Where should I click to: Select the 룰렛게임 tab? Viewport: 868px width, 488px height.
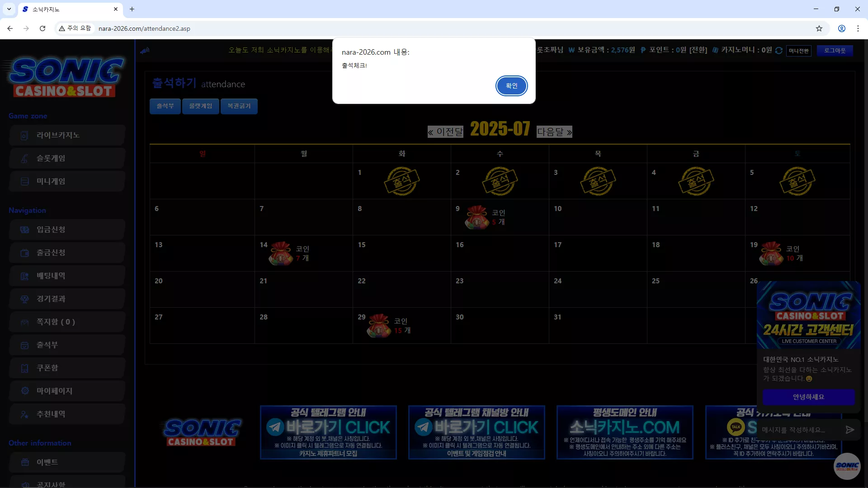(x=201, y=106)
